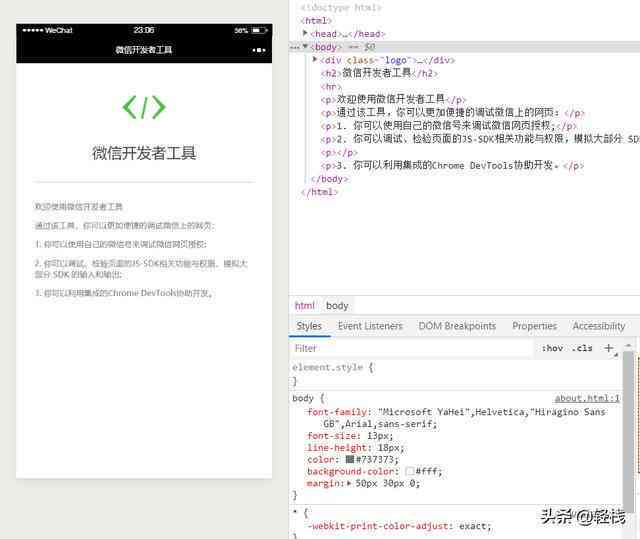Select html in the breadcrumb bar
Viewport: 640px width, 539px height.
[304, 306]
